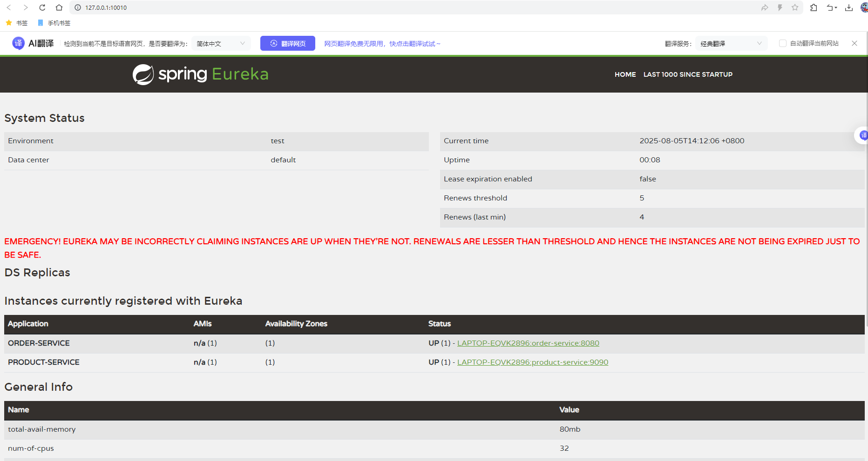The height and width of the screenshot is (461, 868).
Task: Click the Application column header
Action: 28,324
